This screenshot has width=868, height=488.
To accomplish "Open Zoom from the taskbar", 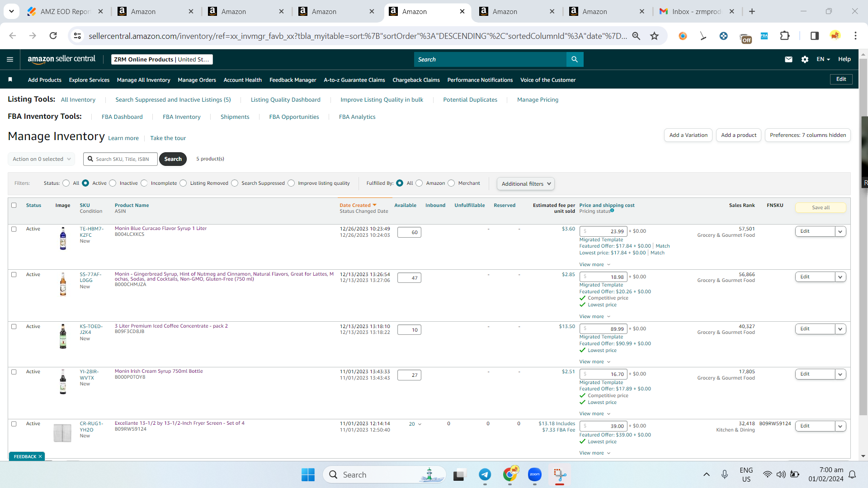I will pos(535,474).
